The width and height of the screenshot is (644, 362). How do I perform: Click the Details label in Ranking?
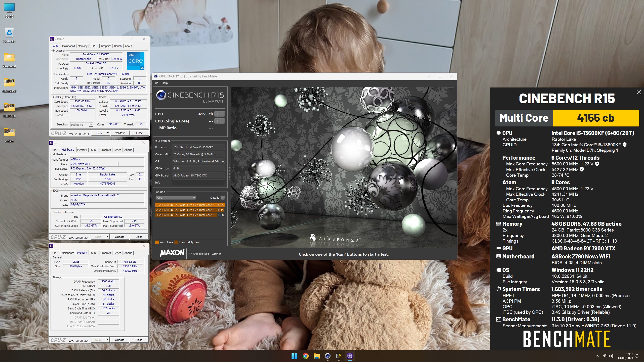(x=215, y=198)
